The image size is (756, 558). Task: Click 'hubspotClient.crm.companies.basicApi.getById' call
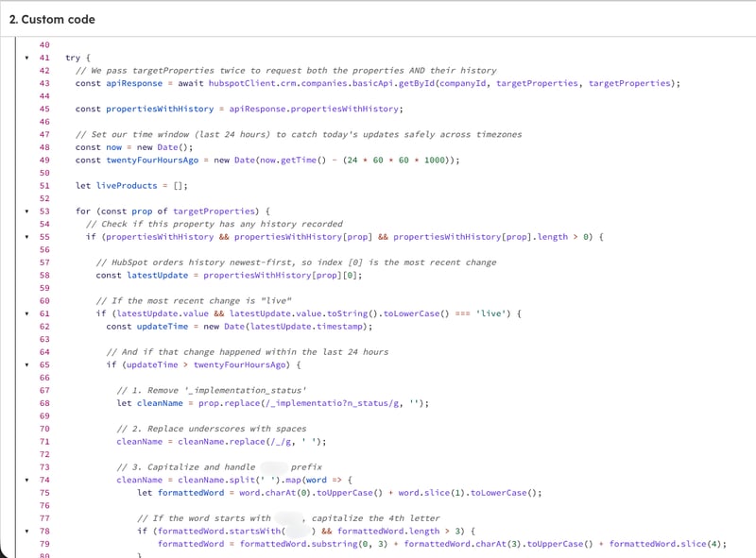point(321,83)
